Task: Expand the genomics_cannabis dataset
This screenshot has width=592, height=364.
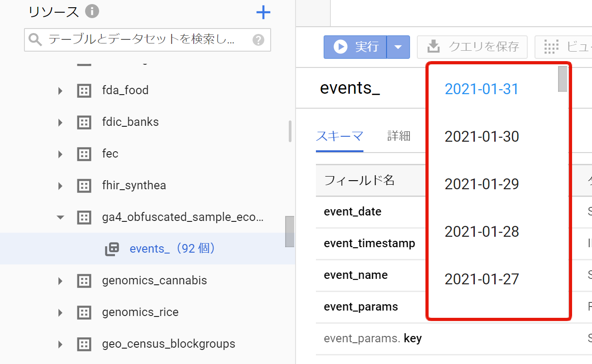Action: click(x=60, y=281)
